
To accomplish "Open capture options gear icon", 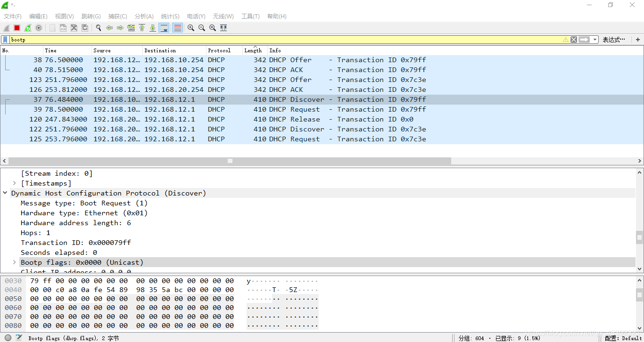I will click(39, 28).
